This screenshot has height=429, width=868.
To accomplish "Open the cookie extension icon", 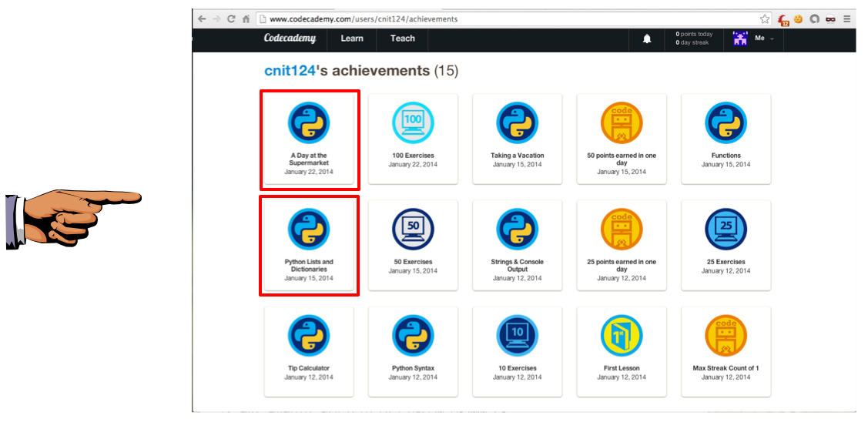I will pyautogui.click(x=798, y=18).
